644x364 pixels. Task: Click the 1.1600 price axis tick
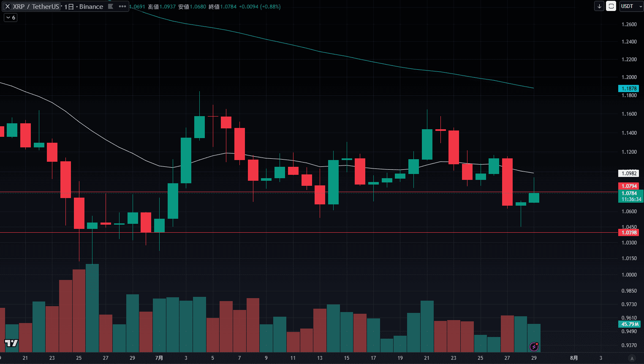pos(629,114)
